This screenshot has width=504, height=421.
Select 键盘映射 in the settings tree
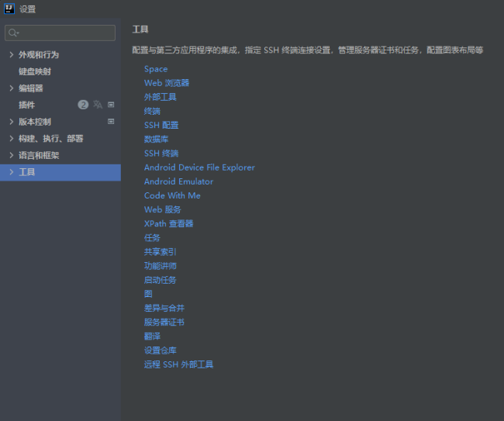35,71
